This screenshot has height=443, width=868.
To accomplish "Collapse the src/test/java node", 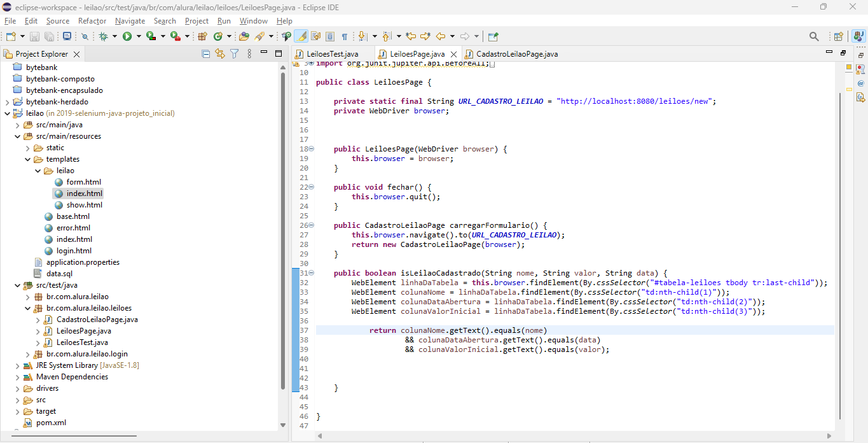I will tap(18, 285).
